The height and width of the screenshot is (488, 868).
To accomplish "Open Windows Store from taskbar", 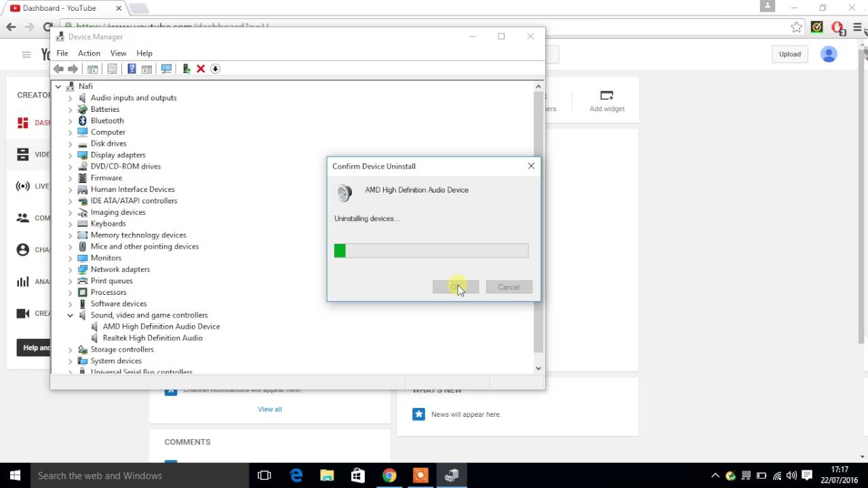I will (358, 476).
